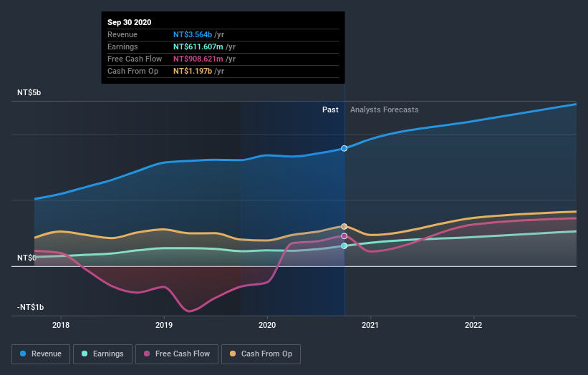
Task: Click the Earnings teal data point marker
Action: (x=344, y=245)
